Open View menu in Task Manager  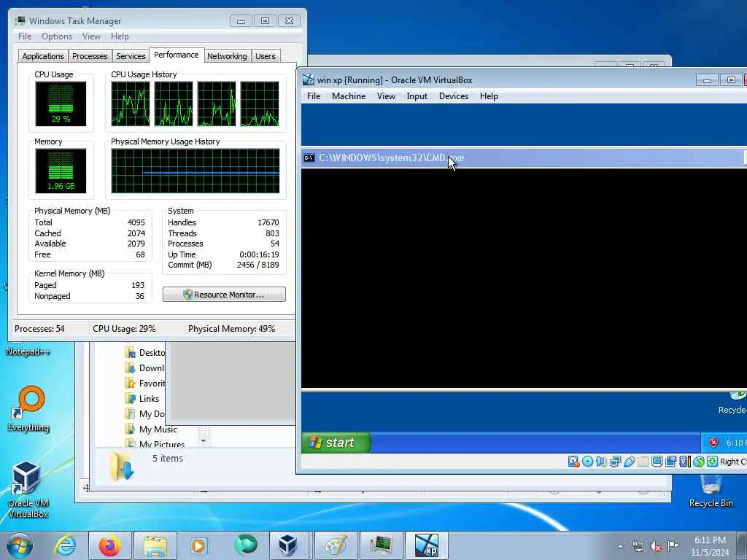[91, 36]
